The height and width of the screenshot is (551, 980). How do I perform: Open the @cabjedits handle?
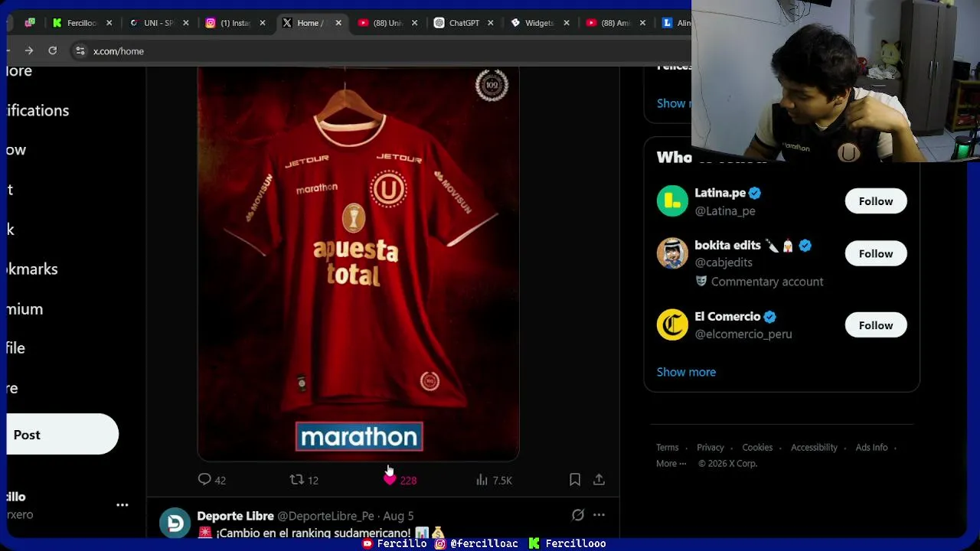724,262
